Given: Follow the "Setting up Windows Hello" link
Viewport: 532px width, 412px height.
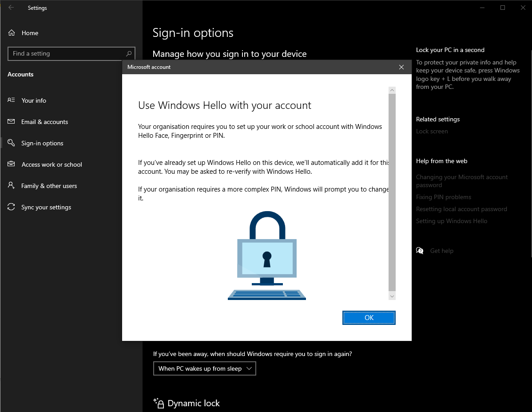Looking at the screenshot, I should [x=451, y=220].
